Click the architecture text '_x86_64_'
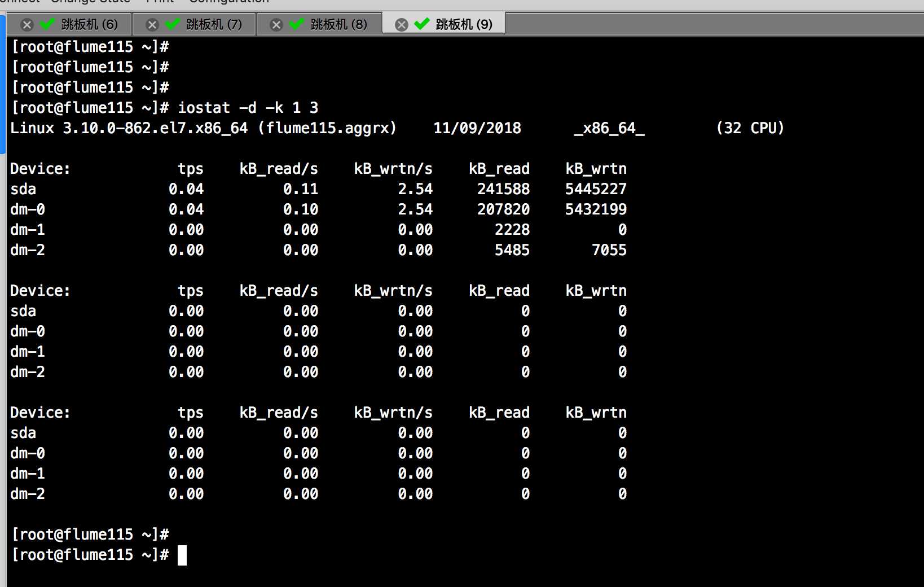This screenshot has width=924, height=587. [609, 128]
